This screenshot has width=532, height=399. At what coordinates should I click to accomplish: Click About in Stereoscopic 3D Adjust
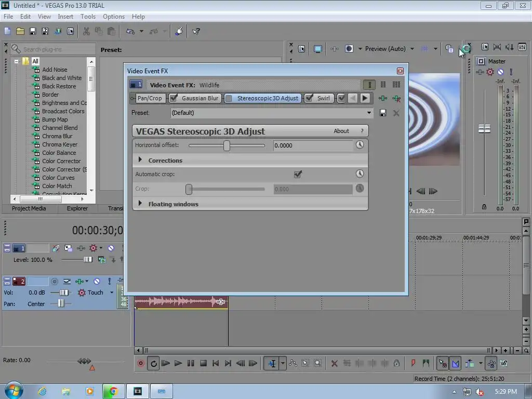click(341, 131)
